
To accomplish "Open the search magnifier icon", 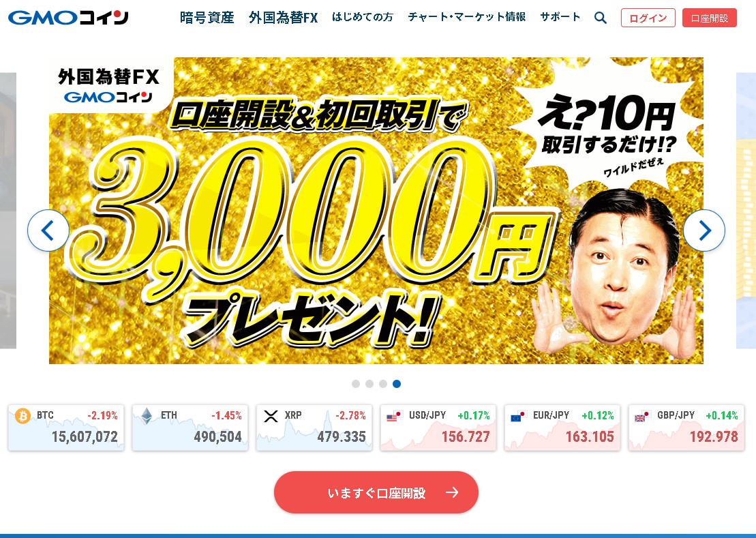I will point(601,18).
